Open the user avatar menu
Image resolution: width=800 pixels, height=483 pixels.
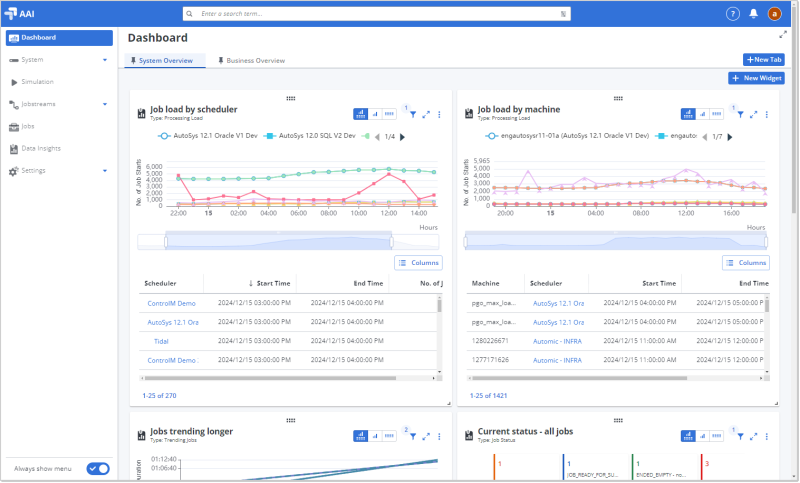(x=774, y=14)
